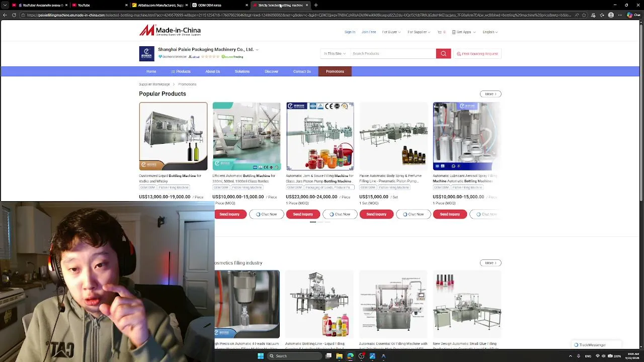This screenshot has width=644, height=362.
Task: Click the Edge browser taskbar icon
Action: point(350,356)
